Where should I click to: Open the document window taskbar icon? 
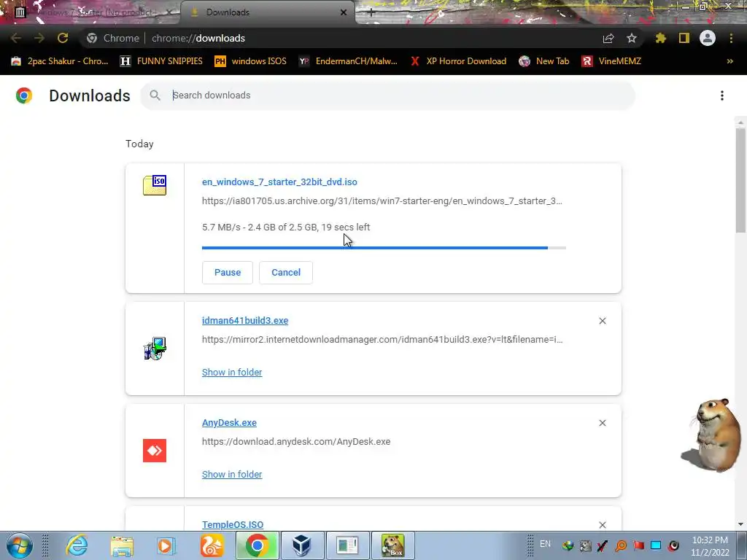point(347,545)
